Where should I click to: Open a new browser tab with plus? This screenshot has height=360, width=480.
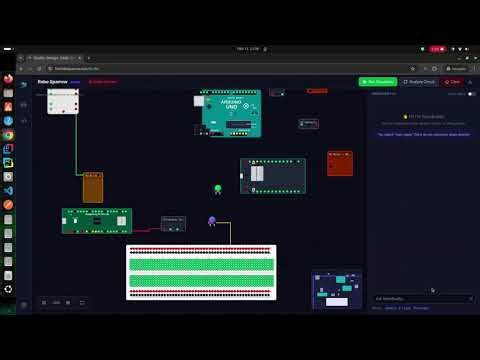click(89, 58)
